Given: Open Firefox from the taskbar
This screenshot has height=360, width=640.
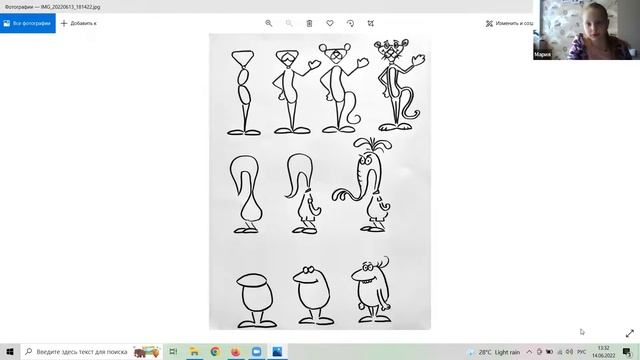Looking at the screenshot, I should tap(236, 351).
